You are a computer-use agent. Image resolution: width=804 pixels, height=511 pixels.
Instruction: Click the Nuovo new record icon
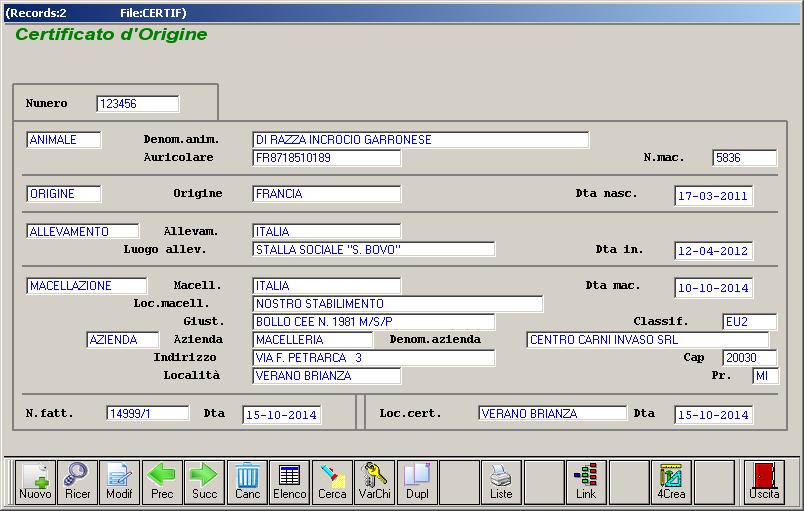pyautogui.click(x=35, y=482)
